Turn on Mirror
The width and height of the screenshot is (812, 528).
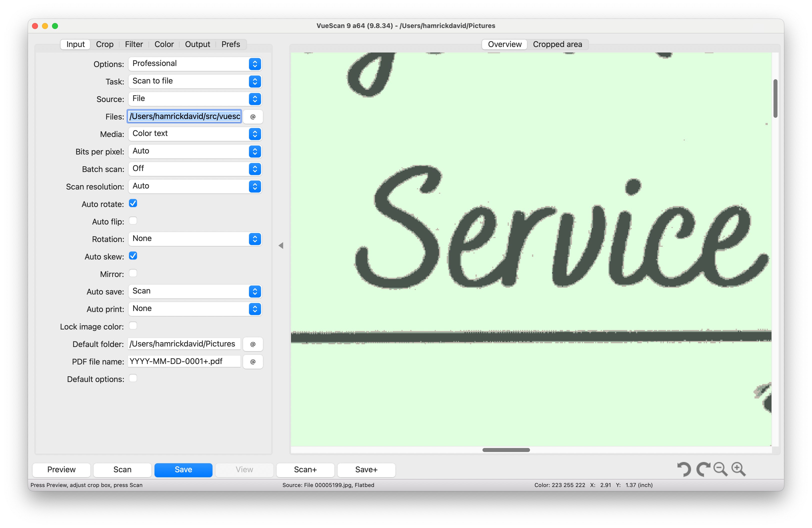point(133,273)
